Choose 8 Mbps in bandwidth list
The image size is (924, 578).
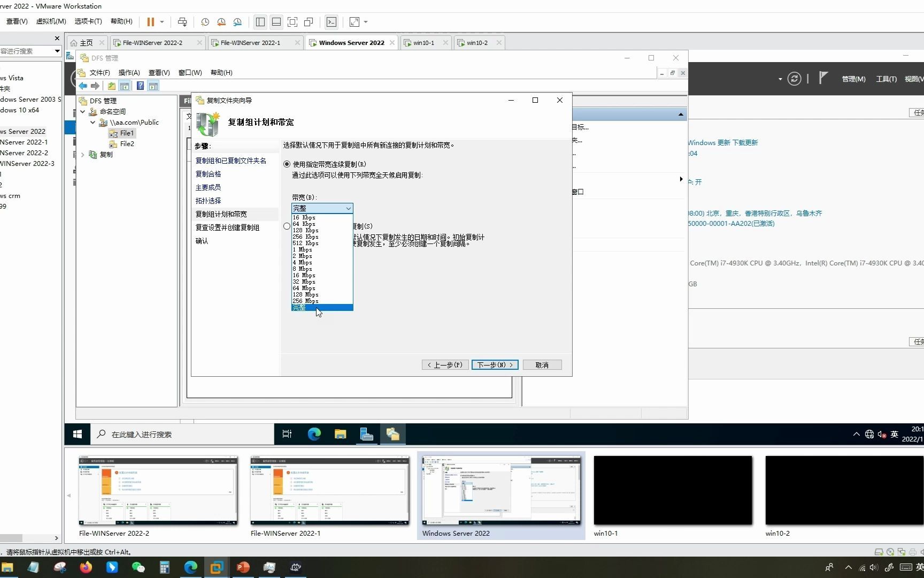coord(322,269)
